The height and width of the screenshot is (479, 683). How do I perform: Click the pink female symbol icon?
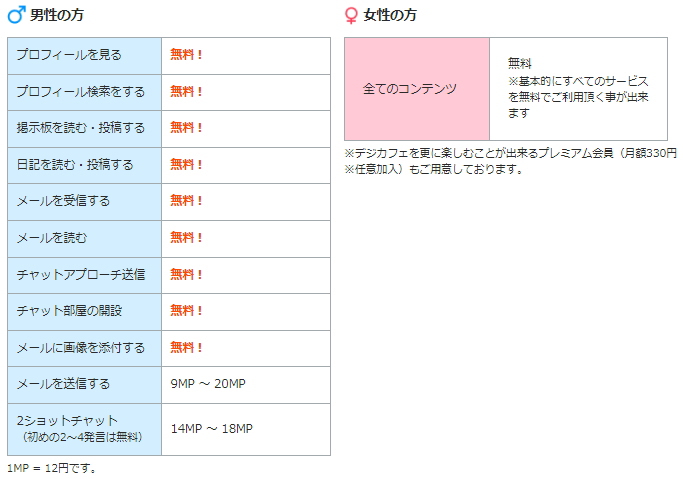(351, 16)
